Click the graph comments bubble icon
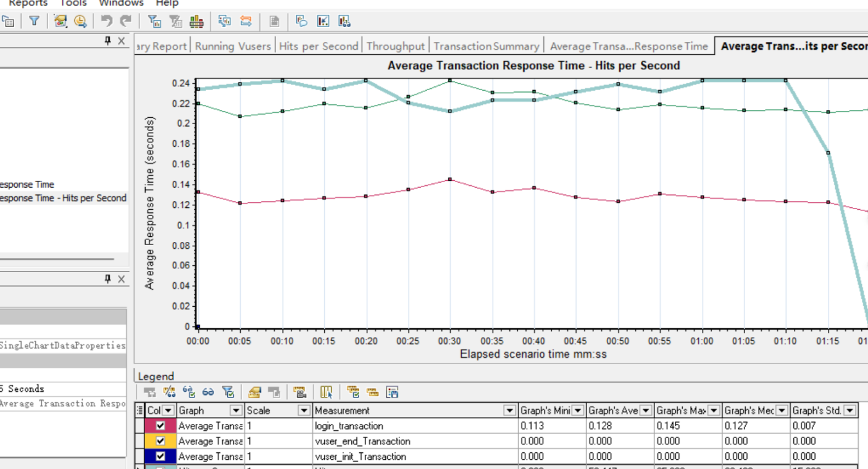The height and width of the screenshot is (469, 868). [x=301, y=22]
